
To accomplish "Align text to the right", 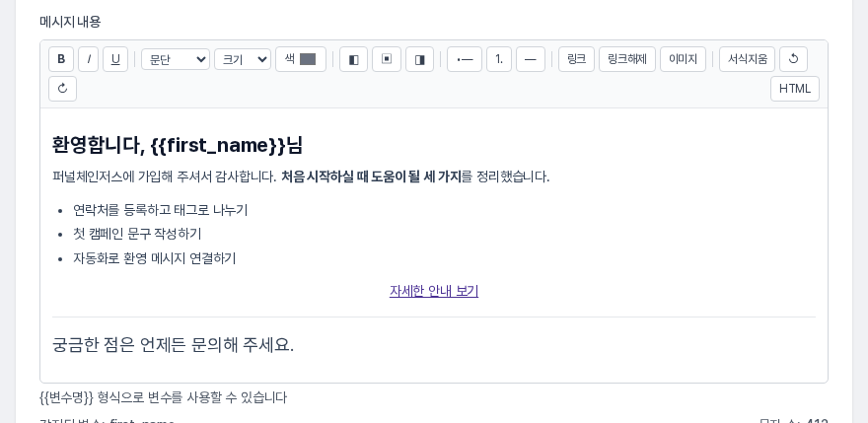I will (x=419, y=59).
